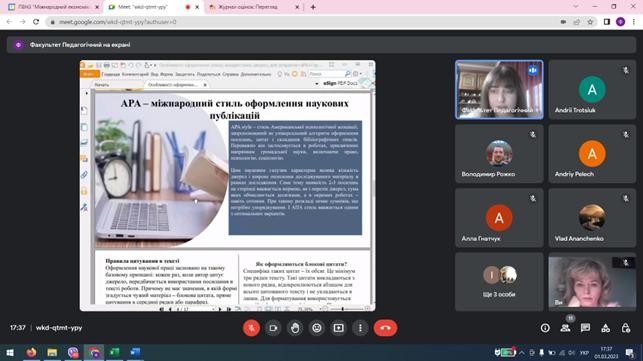Open the 'Ще 3 особи' tile
The image size is (643, 361).
point(499,282)
